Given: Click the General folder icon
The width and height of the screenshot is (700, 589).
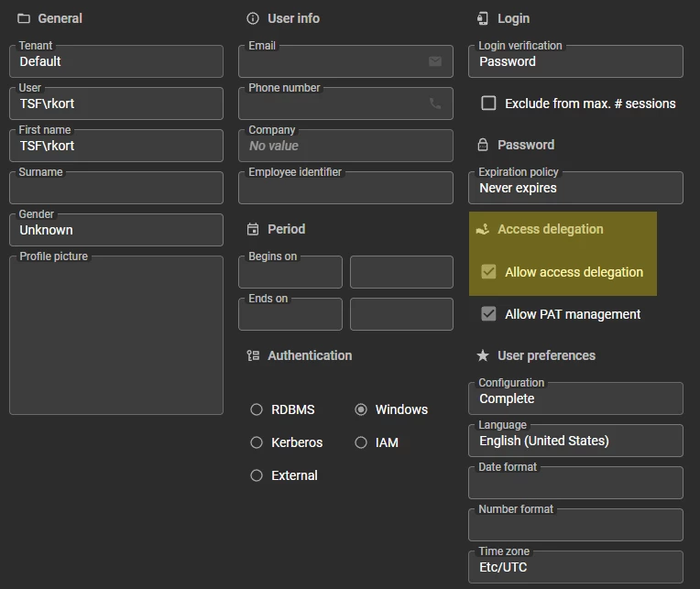Looking at the screenshot, I should pos(24,18).
